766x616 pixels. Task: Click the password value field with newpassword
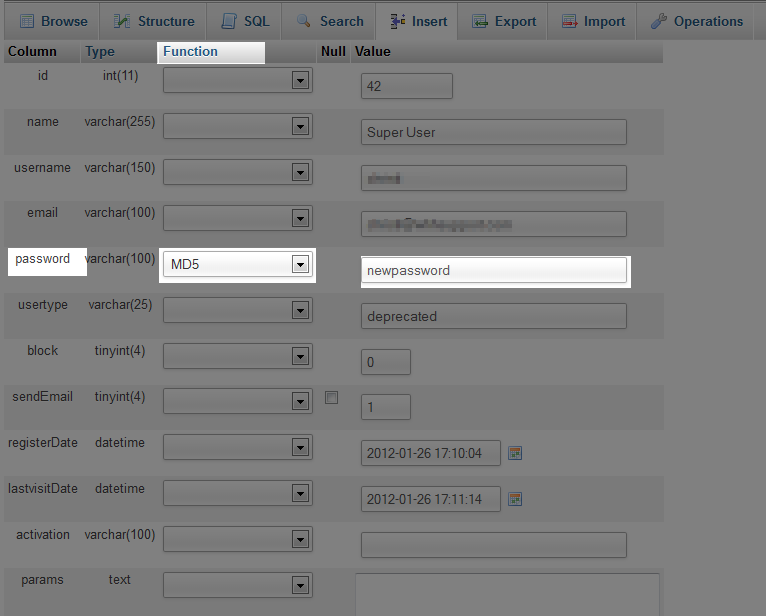(494, 270)
